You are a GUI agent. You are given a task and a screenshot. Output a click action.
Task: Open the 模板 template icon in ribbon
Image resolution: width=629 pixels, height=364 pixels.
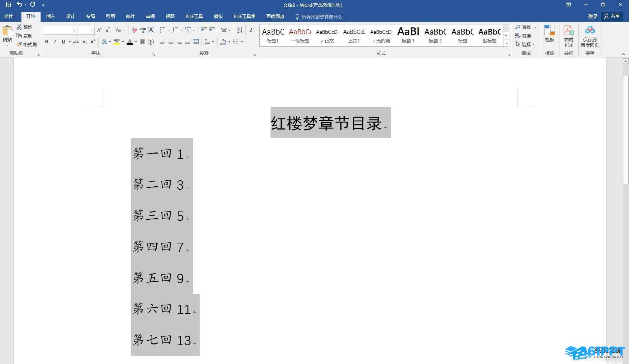click(550, 34)
